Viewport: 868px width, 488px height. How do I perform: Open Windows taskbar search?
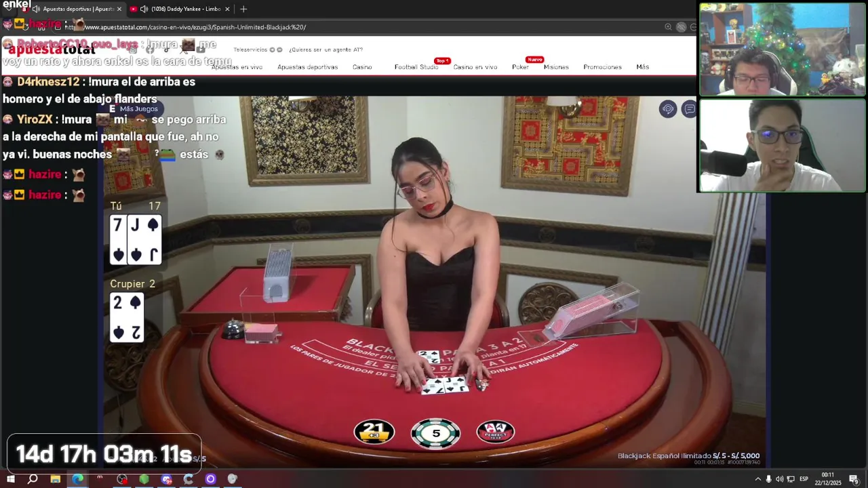coord(33,479)
